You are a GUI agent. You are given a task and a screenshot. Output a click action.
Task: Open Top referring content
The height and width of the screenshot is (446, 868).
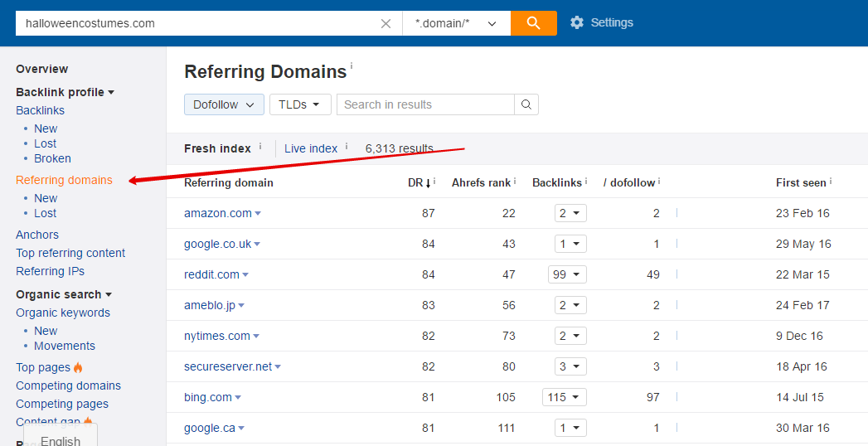(70, 253)
